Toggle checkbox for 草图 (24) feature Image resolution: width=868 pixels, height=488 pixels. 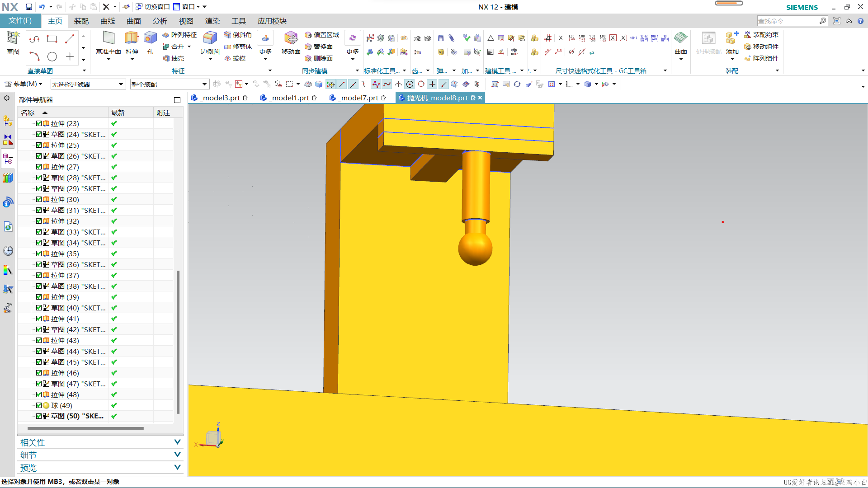pos(39,134)
